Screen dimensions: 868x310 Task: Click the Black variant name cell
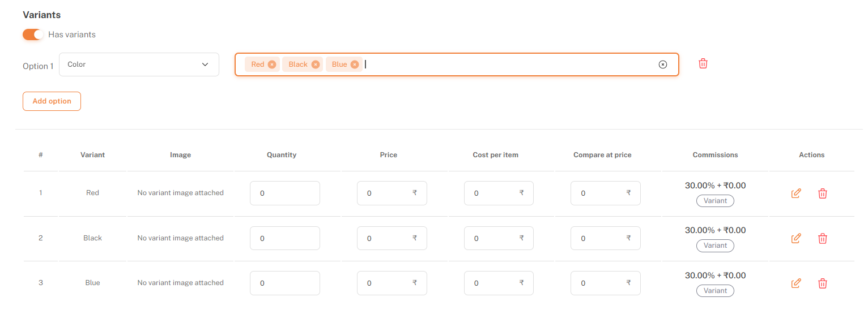pyautogui.click(x=92, y=238)
